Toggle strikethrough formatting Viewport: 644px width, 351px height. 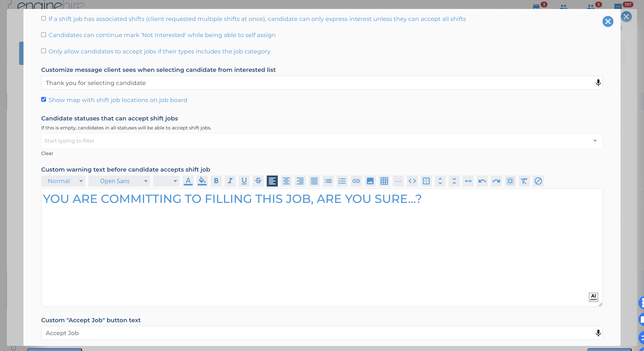coord(258,181)
